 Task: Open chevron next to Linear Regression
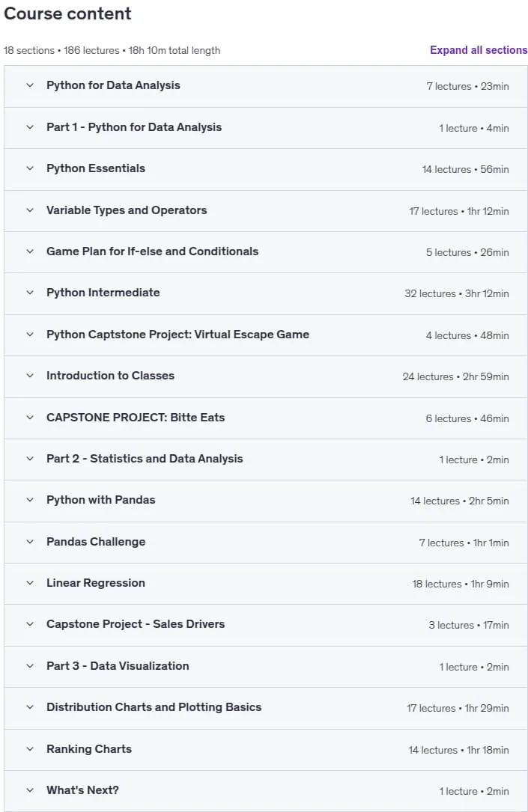[30, 582]
